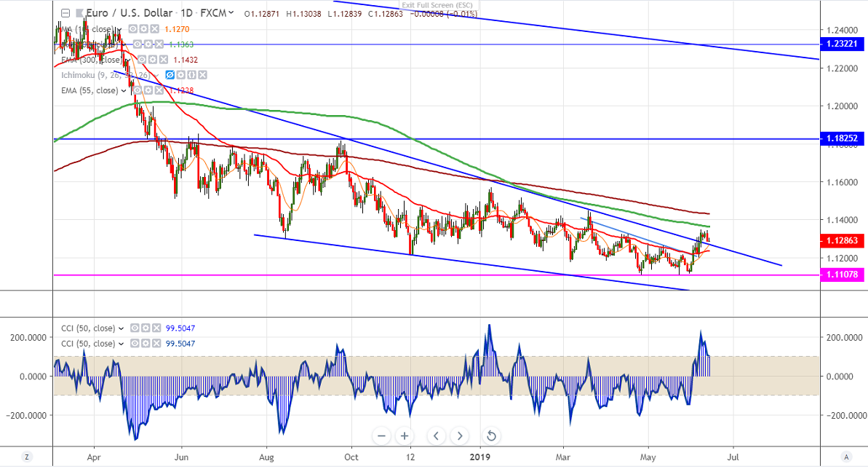Zoom in the chart with plus button
868x469 pixels.
point(405,435)
